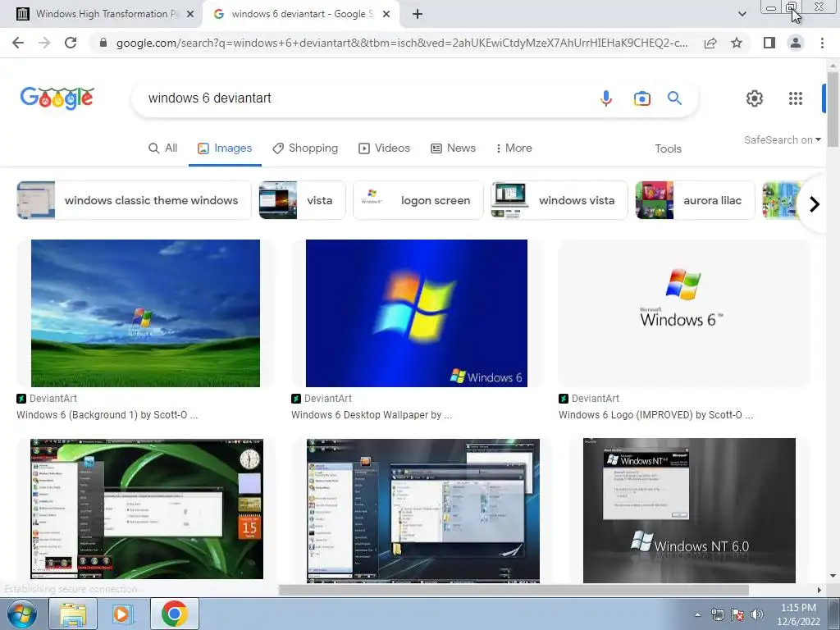Switch to the Windows High Transformation tab
Screen dimensions: 840x630
[x=102, y=14]
